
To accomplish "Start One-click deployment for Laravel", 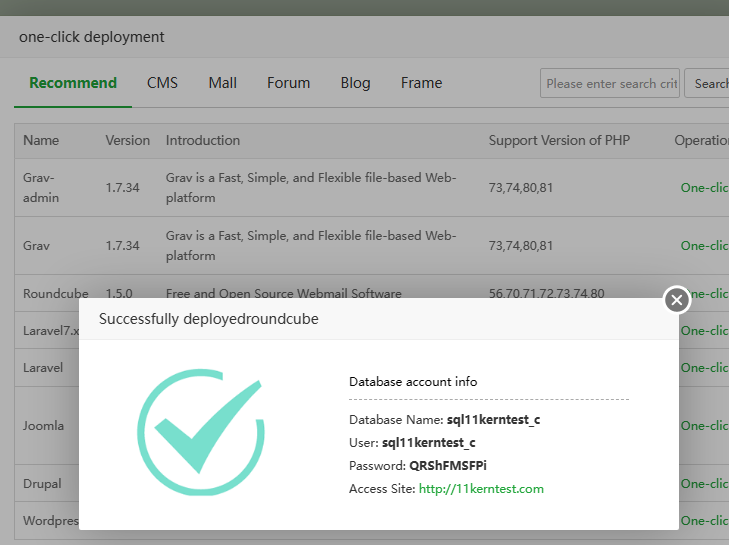I will point(704,368).
